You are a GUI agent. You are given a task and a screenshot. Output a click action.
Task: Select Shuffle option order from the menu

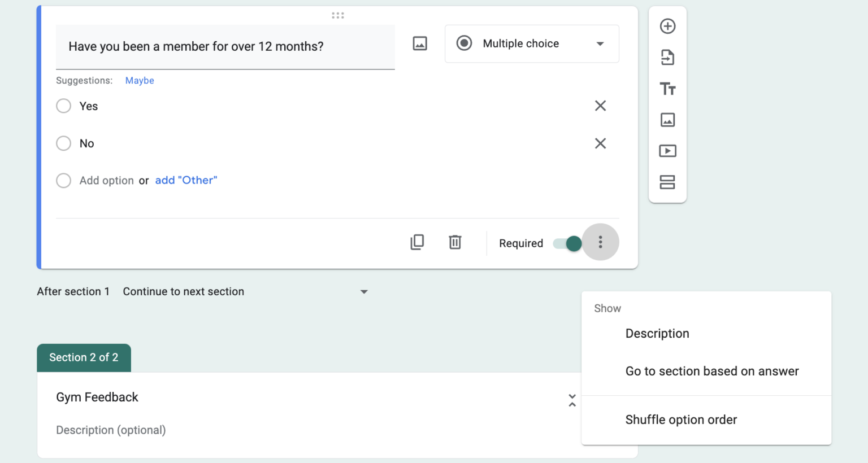[680, 420]
